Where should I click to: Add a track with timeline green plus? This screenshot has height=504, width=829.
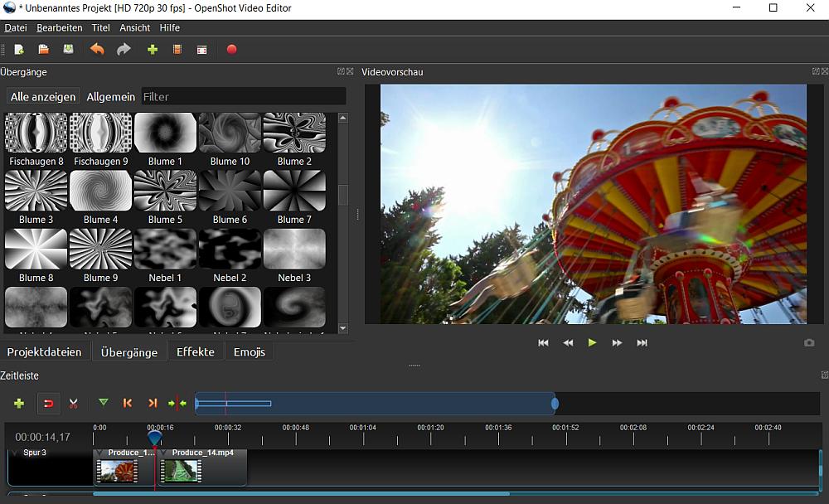click(19, 404)
